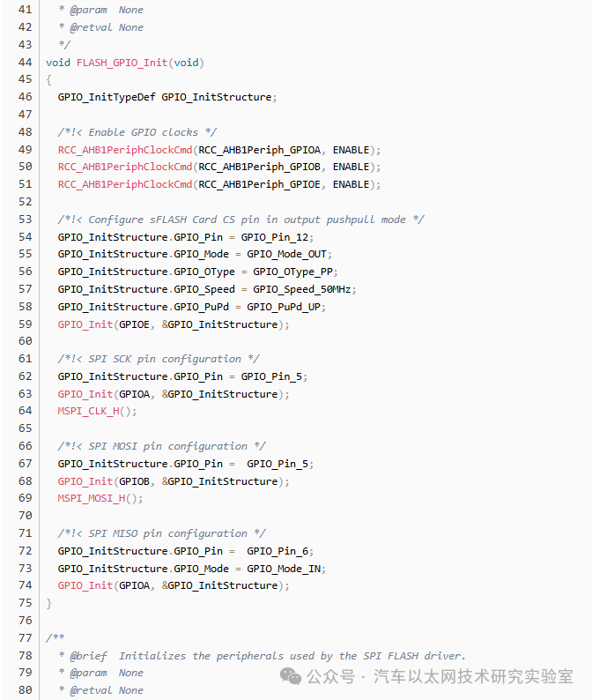Click the 'SPI MOSI pin configuration' comment
Screen dimensions: 592x700
(161, 446)
